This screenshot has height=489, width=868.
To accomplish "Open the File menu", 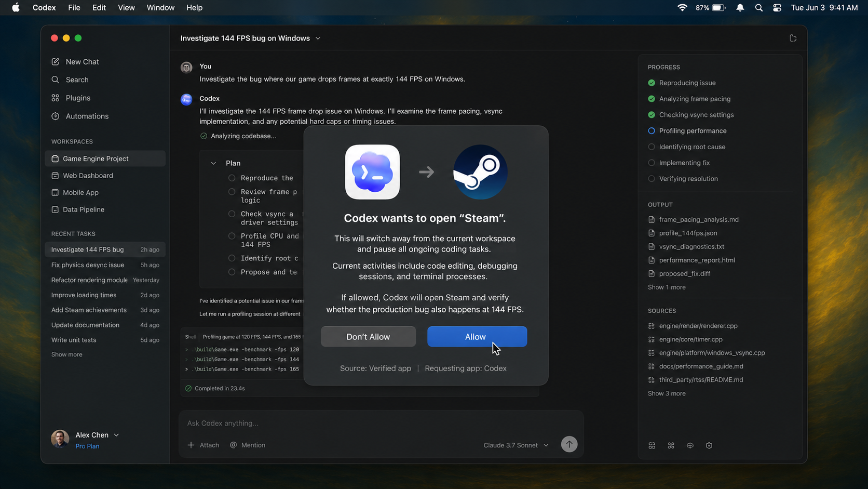I will tap(74, 8).
